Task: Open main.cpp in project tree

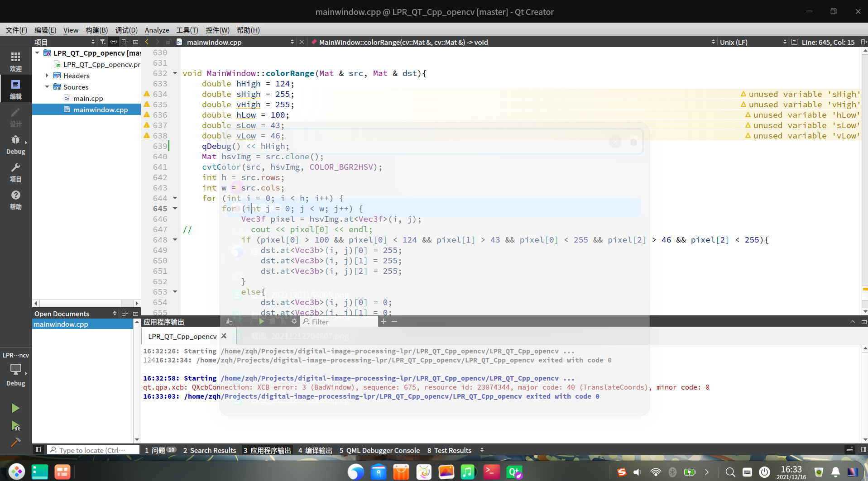Action: (88, 98)
